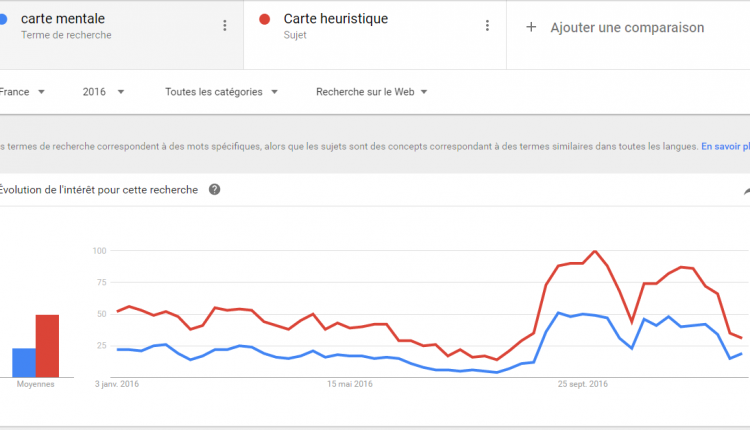Click the red line peak near 100
Image resolution: width=750 pixels, height=430 pixels.
(x=595, y=251)
